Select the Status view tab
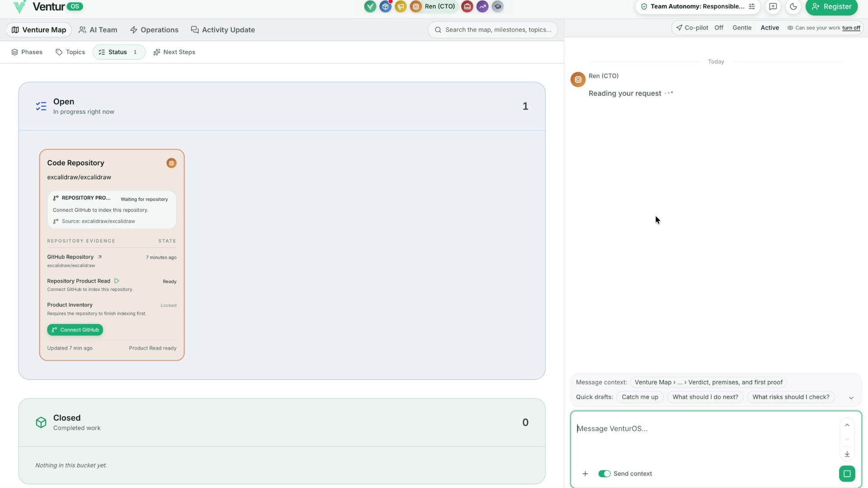Image resolution: width=868 pixels, height=488 pixels. 119,52
